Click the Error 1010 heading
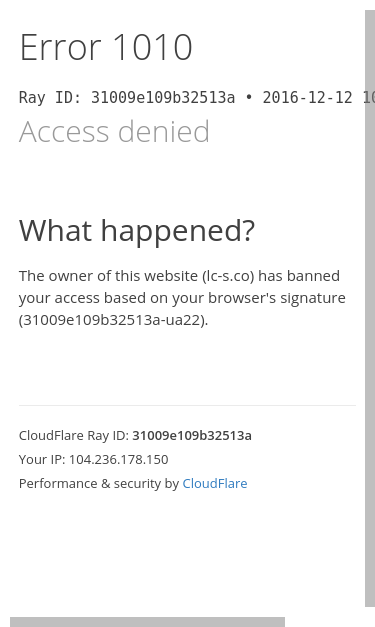 click(x=106, y=47)
